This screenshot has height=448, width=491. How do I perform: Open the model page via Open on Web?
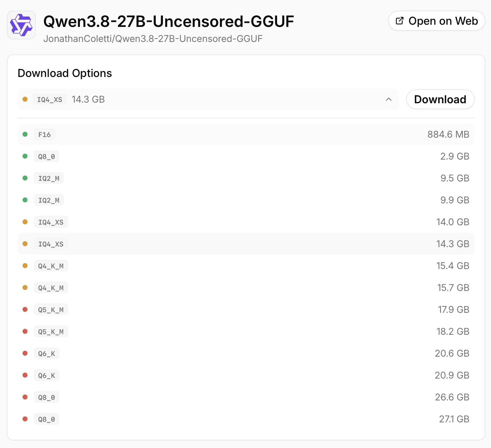click(x=437, y=21)
